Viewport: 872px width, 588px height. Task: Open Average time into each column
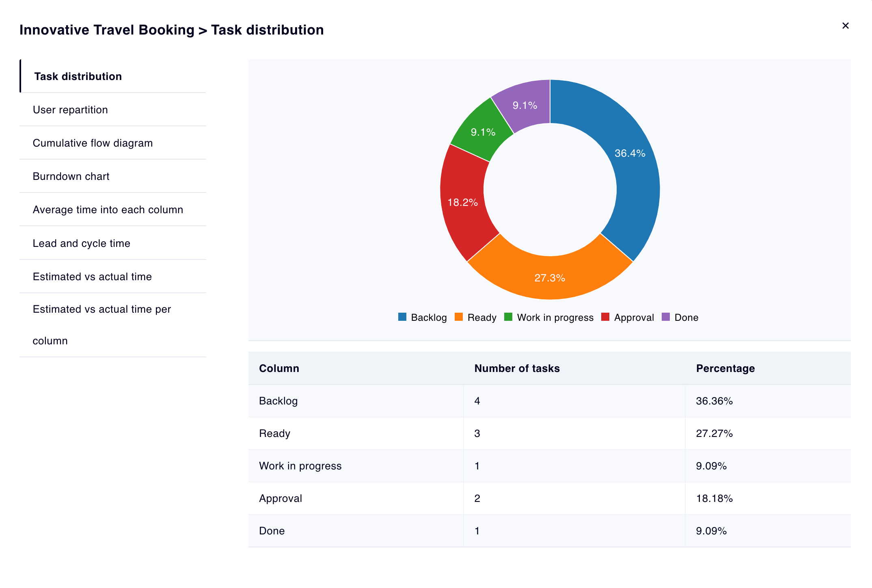(x=108, y=210)
